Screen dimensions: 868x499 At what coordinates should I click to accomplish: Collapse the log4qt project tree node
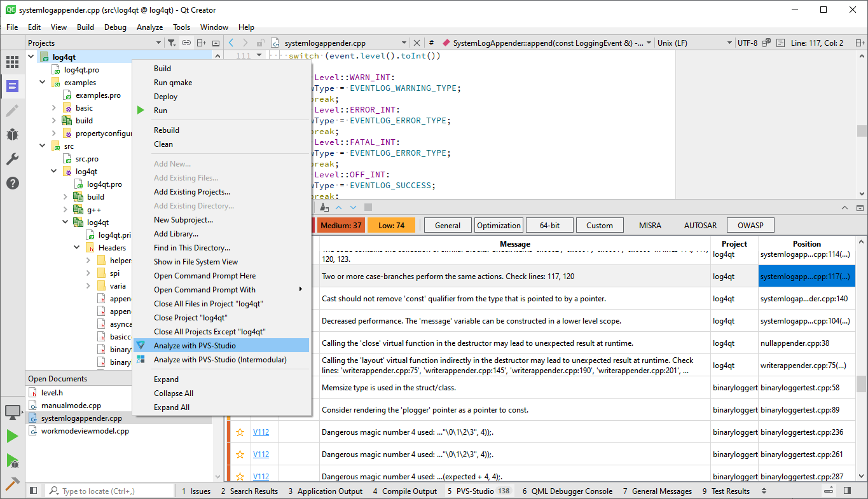pyautogui.click(x=31, y=57)
